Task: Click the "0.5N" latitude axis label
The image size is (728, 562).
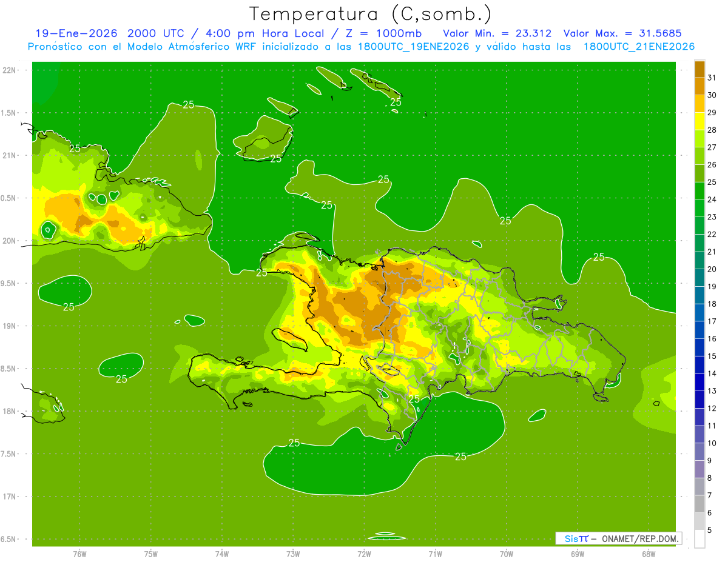Action: [x=9, y=198]
